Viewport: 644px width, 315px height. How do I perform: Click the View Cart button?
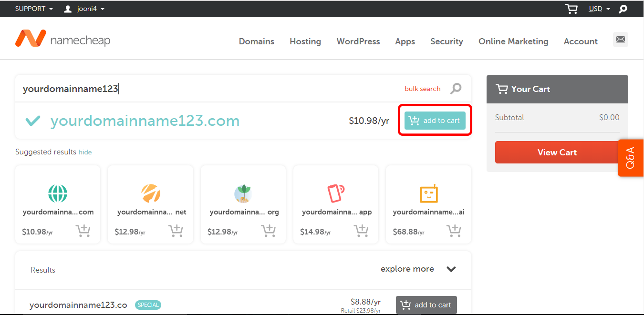pos(557,152)
